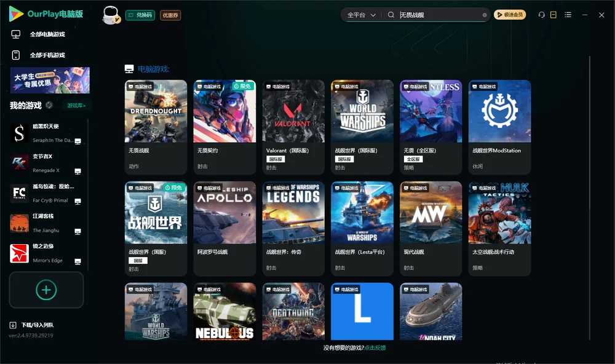Open the 无畏战舰 Dreadnought game card
Viewport: 615px width, 364px height.
[156, 127]
